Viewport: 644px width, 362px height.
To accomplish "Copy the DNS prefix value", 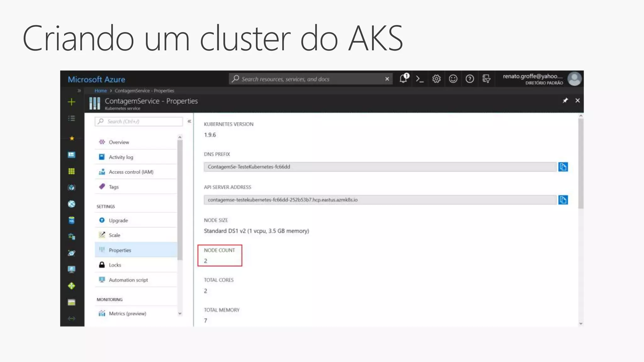I will (563, 167).
